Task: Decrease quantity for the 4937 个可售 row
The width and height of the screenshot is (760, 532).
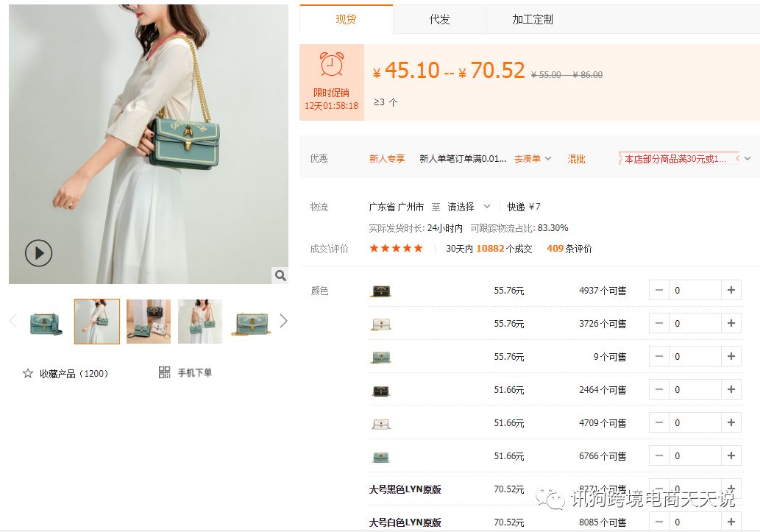Action: coord(659,290)
